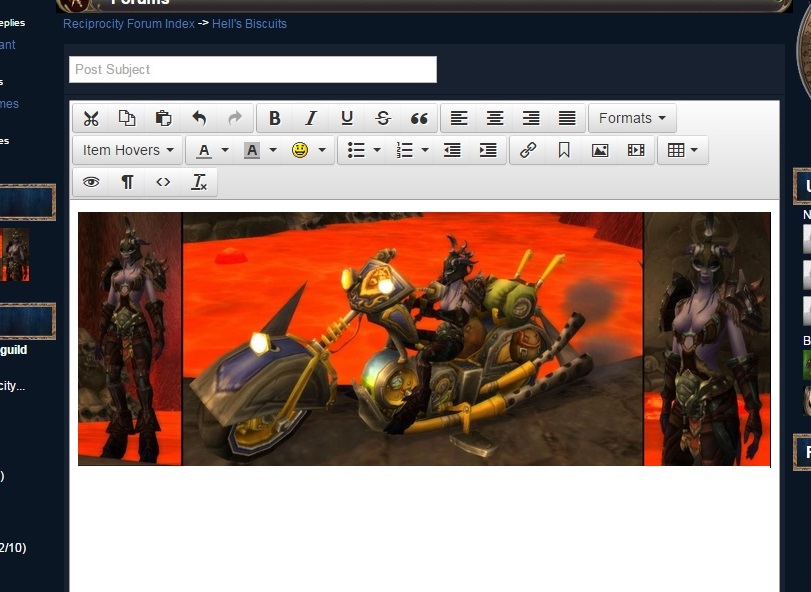This screenshot has width=811, height=592.
Task: Expand the emoticons dropdown arrow
Action: point(322,150)
